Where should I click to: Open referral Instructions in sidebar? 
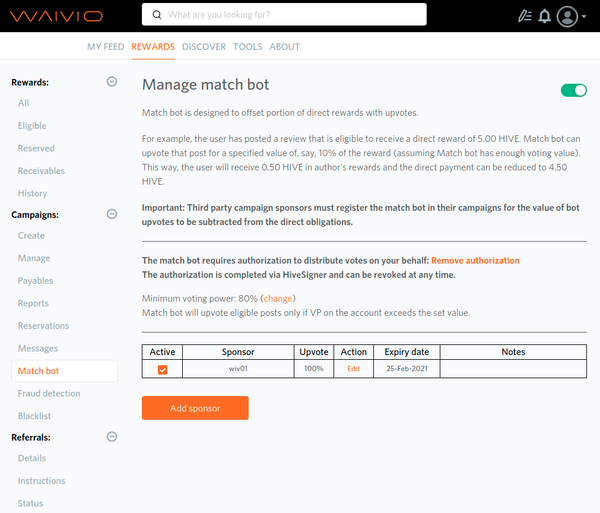[42, 481]
